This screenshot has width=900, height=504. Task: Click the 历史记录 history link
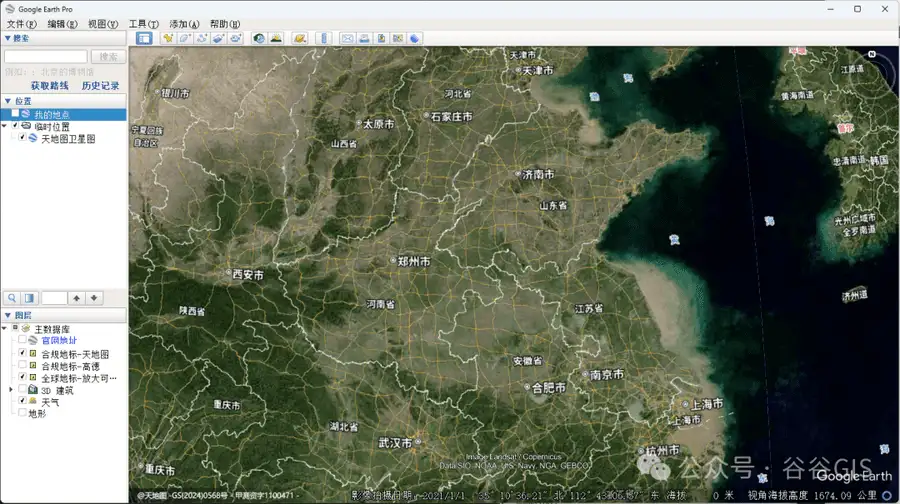pos(100,85)
